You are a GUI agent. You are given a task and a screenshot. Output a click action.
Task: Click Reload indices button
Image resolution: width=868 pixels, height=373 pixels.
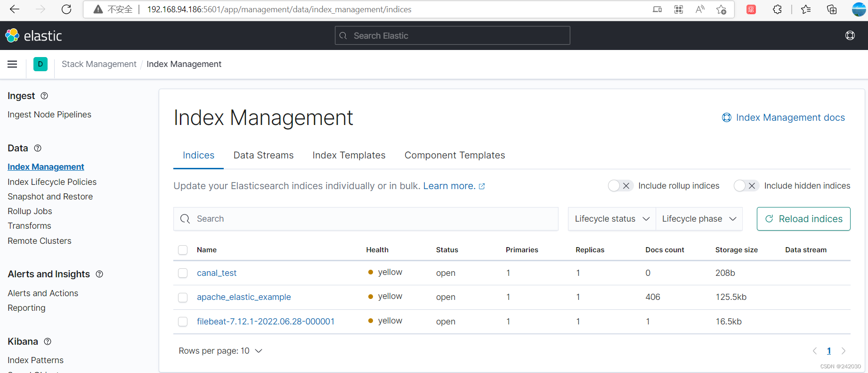tap(803, 219)
